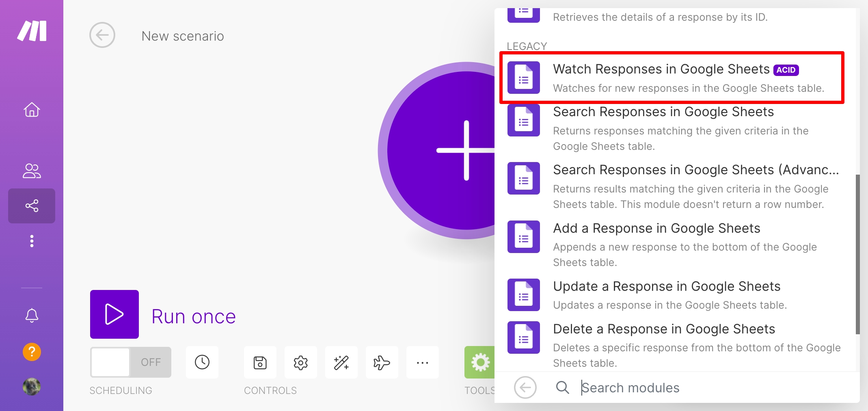Open the sidebar More dots menu
868x411 pixels.
point(32,241)
